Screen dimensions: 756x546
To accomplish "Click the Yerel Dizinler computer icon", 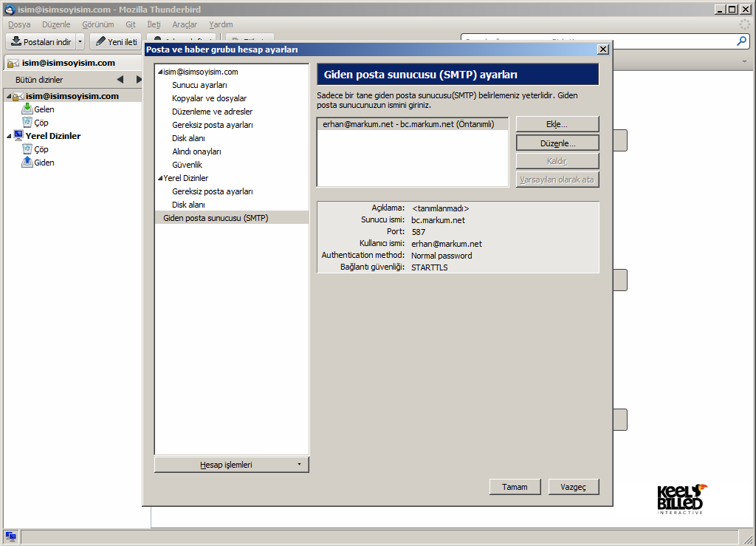I will tap(18, 135).
